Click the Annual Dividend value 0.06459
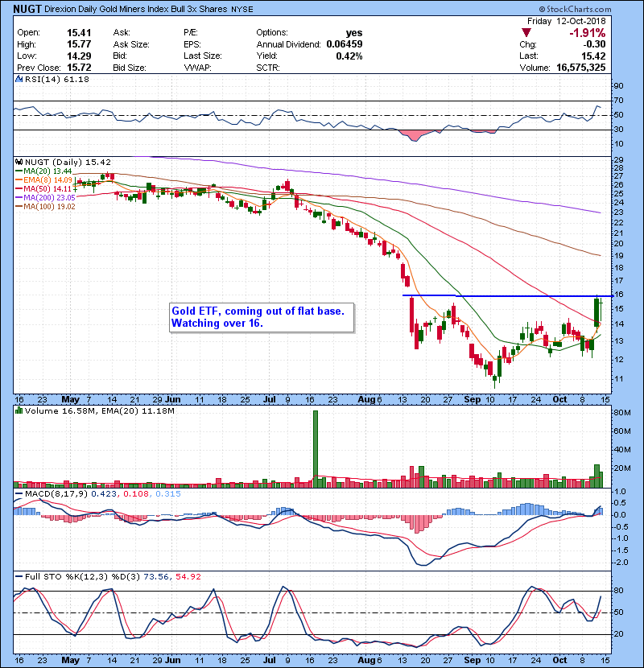This screenshot has height=668, width=644. (x=345, y=44)
